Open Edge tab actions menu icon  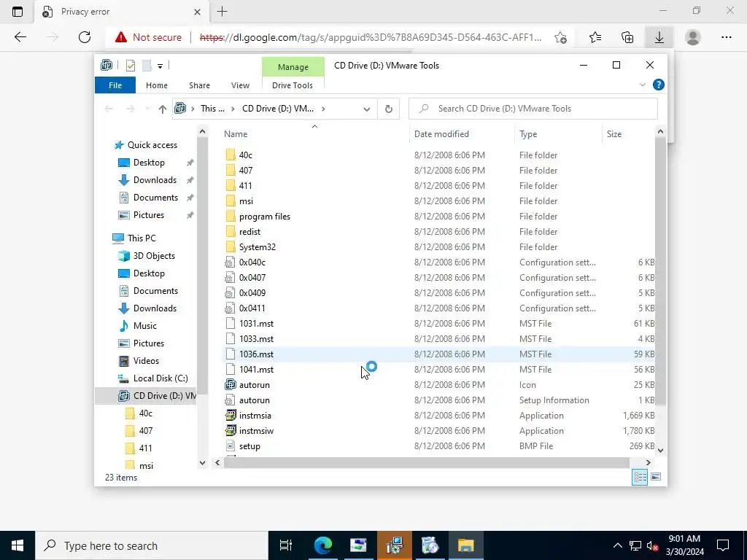click(x=18, y=12)
